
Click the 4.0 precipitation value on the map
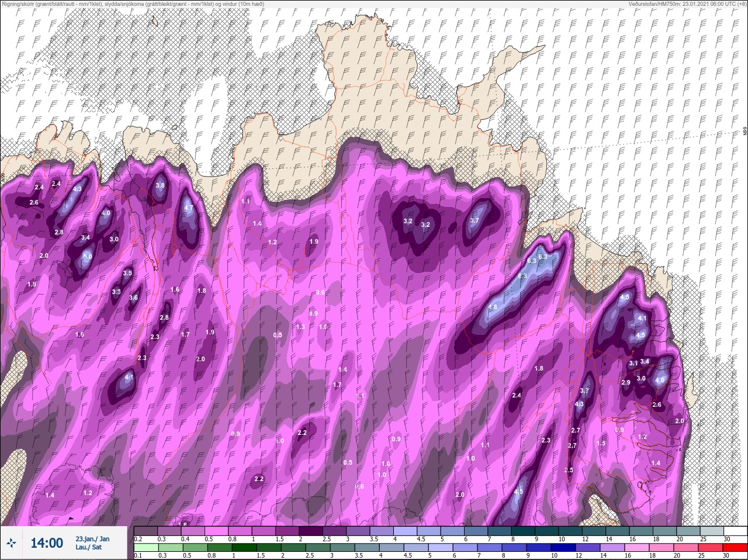click(106, 213)
